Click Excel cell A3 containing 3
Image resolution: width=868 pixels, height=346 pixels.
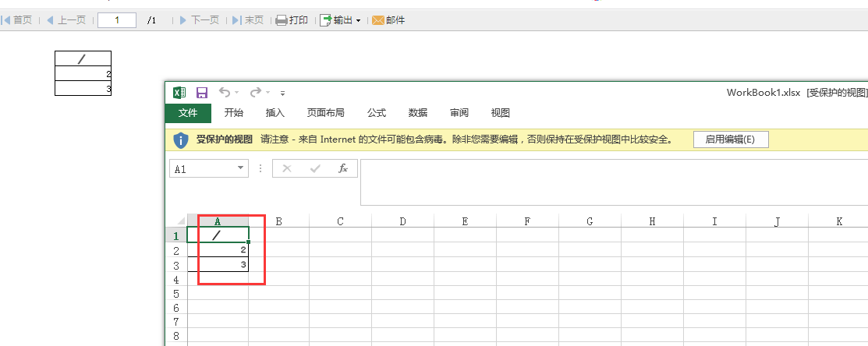pos(218,265)
